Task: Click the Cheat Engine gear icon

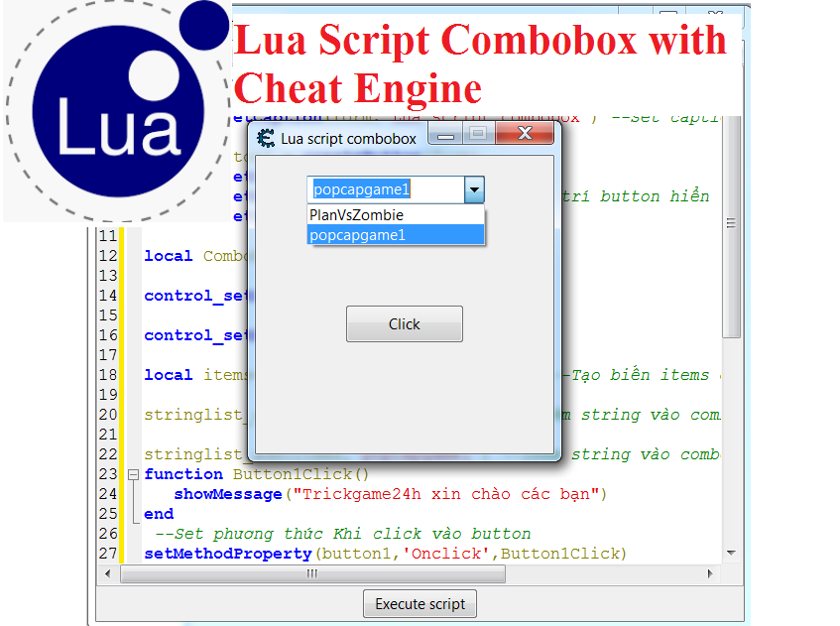Action: (x=266, y=138)
